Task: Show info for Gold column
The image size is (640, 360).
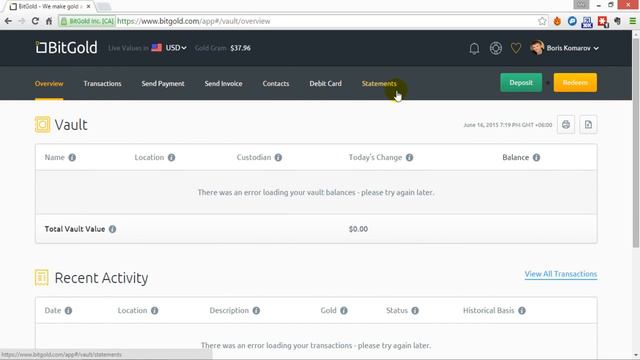Action: (x=344, y=311)
